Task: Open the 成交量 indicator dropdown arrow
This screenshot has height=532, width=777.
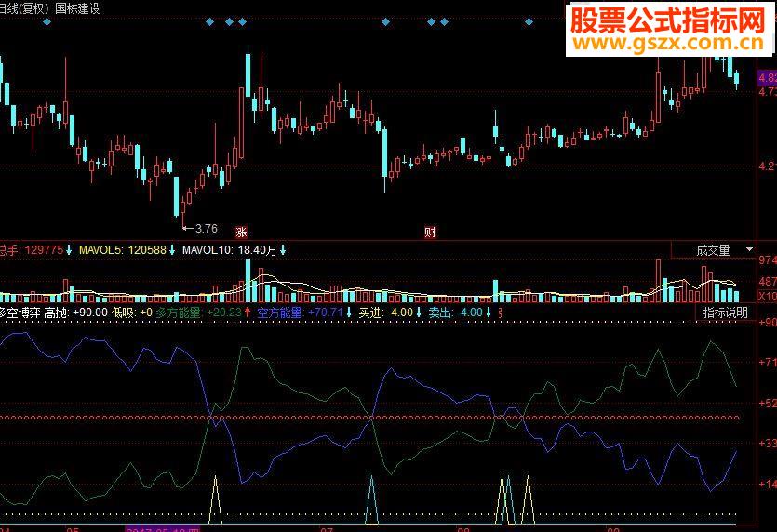Action: [750, 249]
